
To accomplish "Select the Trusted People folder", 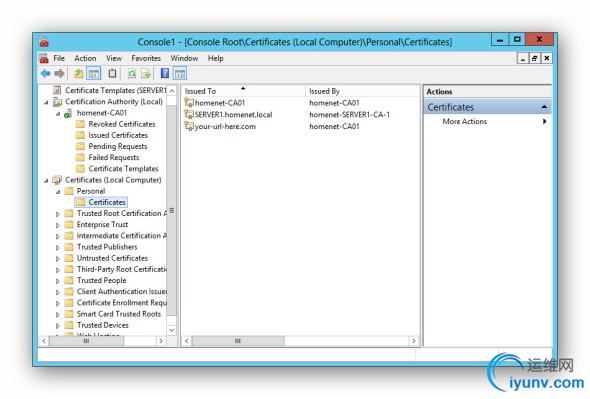I will click(x=101, y=280).
